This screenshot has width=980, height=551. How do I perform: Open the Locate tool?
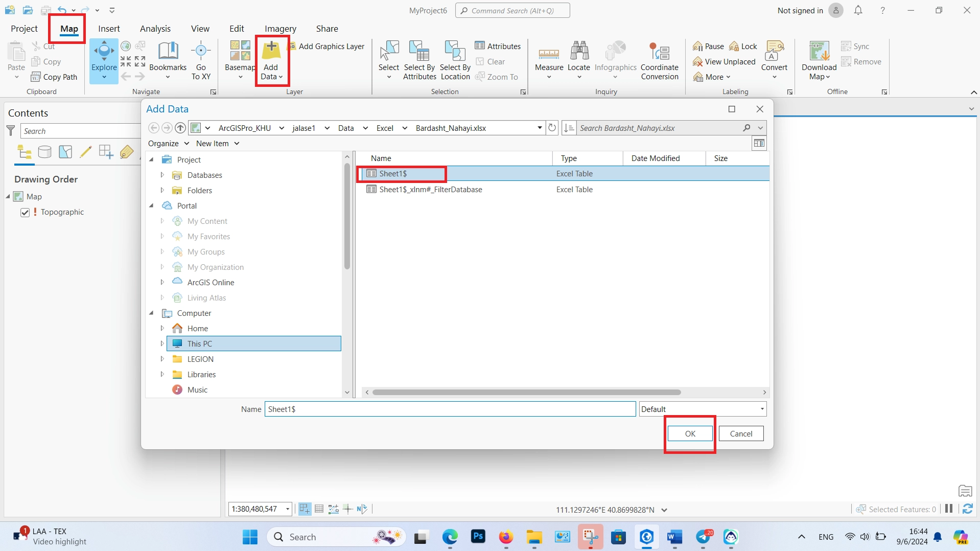pyautogui.click(x=579, y=60)
